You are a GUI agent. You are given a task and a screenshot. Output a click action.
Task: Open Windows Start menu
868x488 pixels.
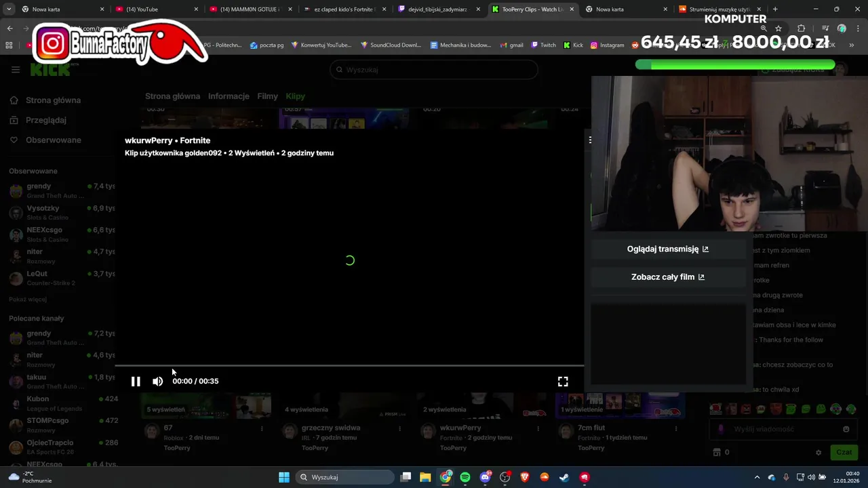284,477
